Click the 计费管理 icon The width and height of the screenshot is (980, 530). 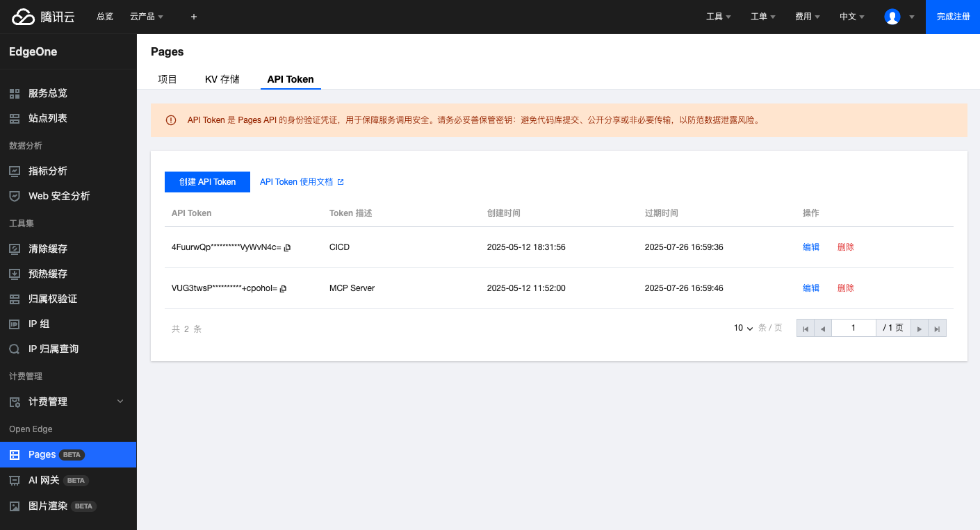click(15, 401)
